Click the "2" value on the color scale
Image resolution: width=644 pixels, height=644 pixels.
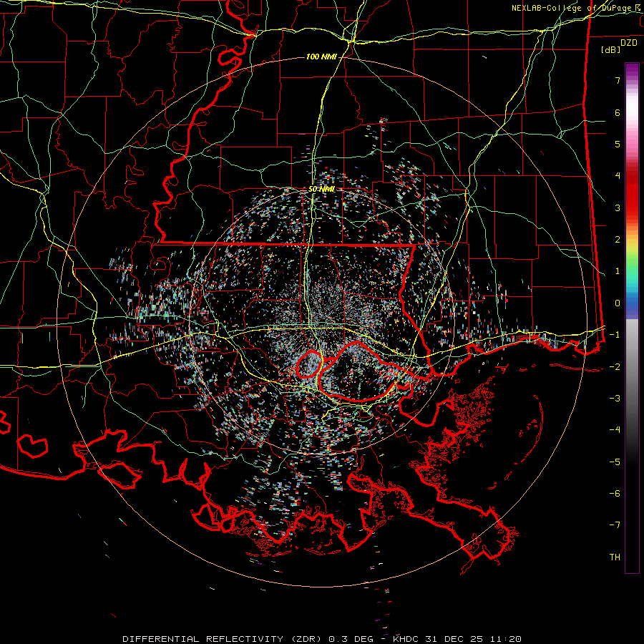[x=618, y=240]
